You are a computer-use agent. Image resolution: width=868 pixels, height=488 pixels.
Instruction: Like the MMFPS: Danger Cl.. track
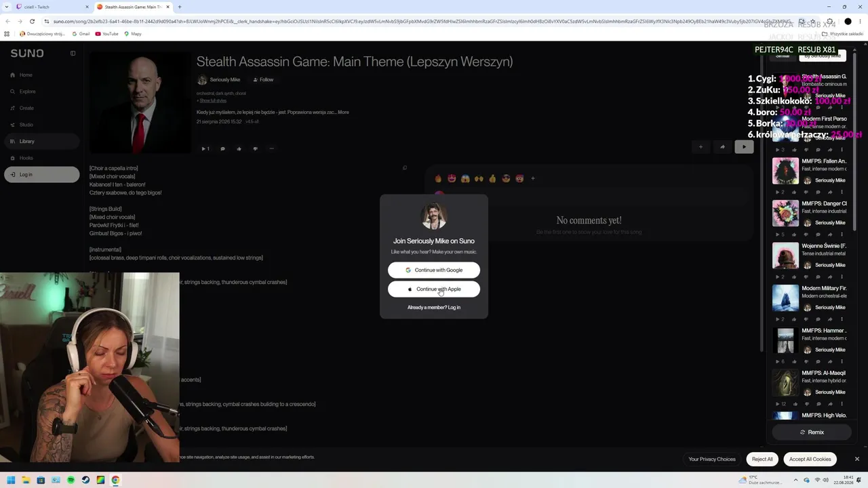(x=795, y=235)
